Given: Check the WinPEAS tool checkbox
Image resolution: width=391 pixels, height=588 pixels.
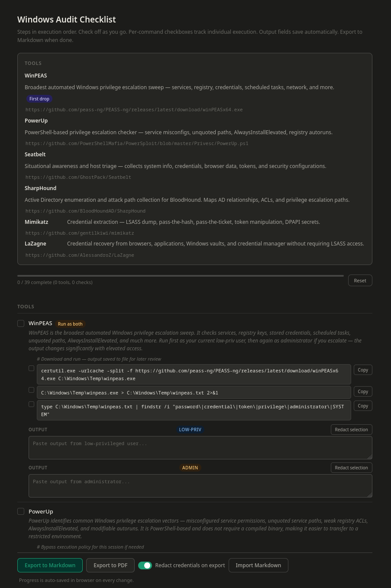Looking at the screenshot, I should pyautogui.click(x=21, y=323).
